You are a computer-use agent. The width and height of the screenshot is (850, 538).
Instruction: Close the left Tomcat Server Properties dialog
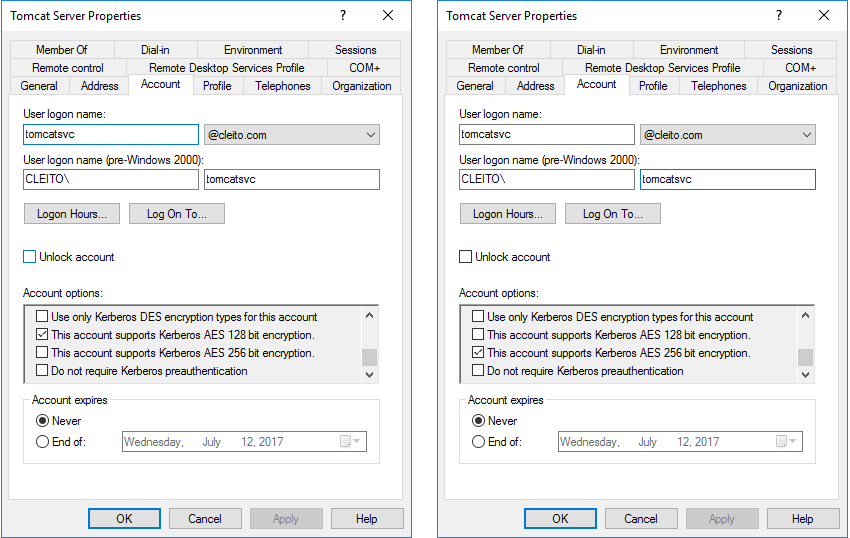click(x=388, y=15)
